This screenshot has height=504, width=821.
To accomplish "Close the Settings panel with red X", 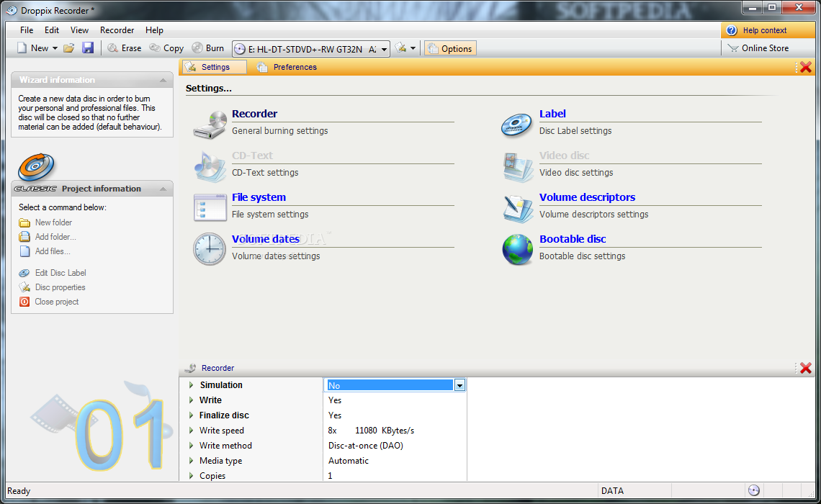I will tap(806, 67).
